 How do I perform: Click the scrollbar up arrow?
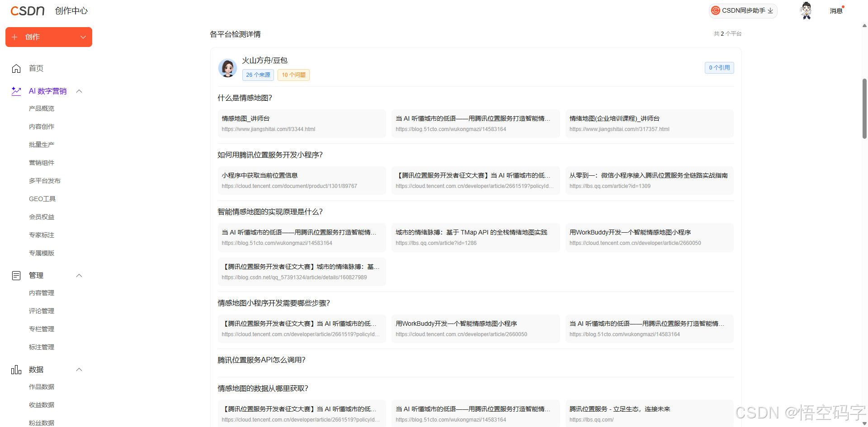pyautogui.click(x=864, y=26)
